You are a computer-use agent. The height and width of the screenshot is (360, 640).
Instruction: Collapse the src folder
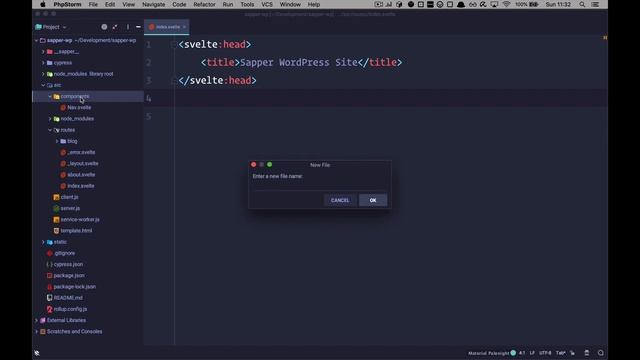43,85
